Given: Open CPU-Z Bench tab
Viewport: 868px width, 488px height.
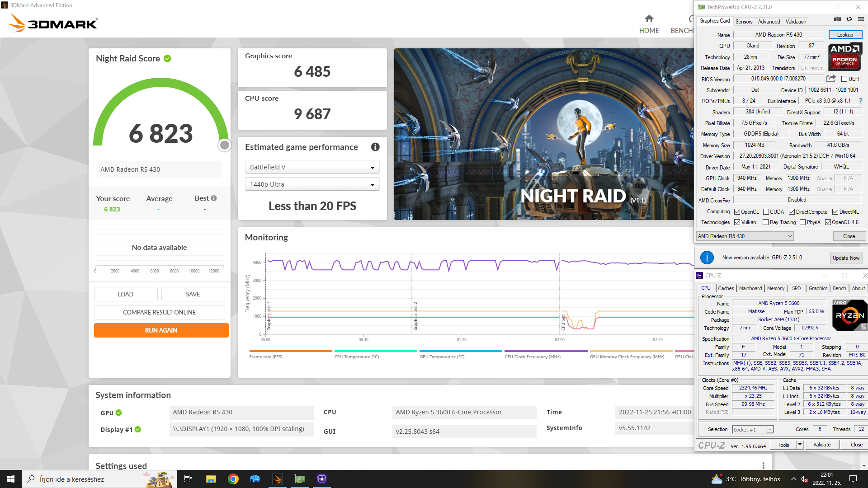Looking at the screenshot, I should pos(839,288).
